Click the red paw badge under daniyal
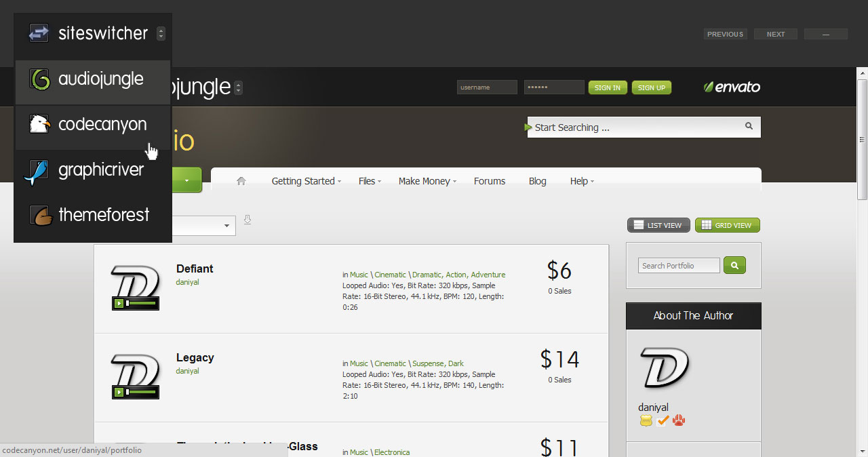 click(679, 421)
